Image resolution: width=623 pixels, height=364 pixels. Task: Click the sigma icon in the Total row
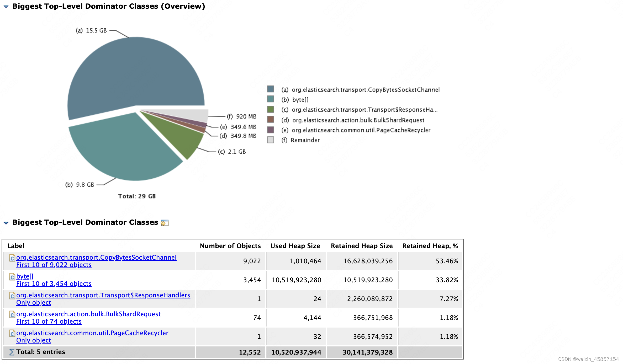(12, 352)
